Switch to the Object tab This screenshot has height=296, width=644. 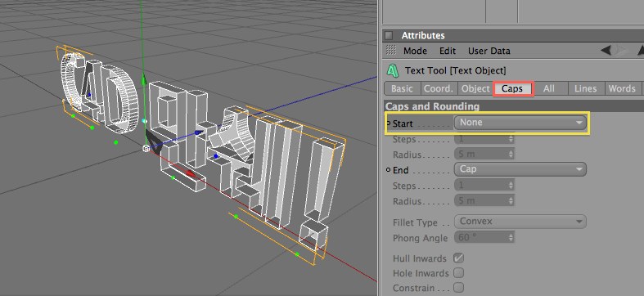(475, 88)
